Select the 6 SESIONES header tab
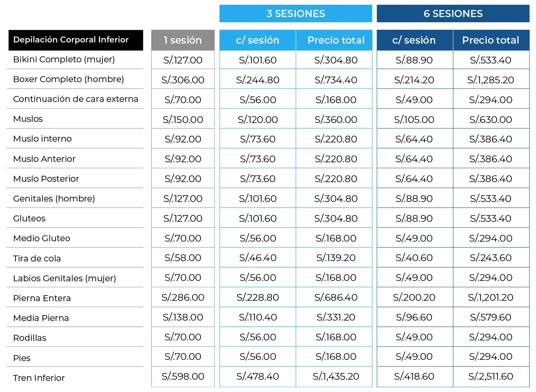The width and height of the screenshot is (536, 392). 453,13
